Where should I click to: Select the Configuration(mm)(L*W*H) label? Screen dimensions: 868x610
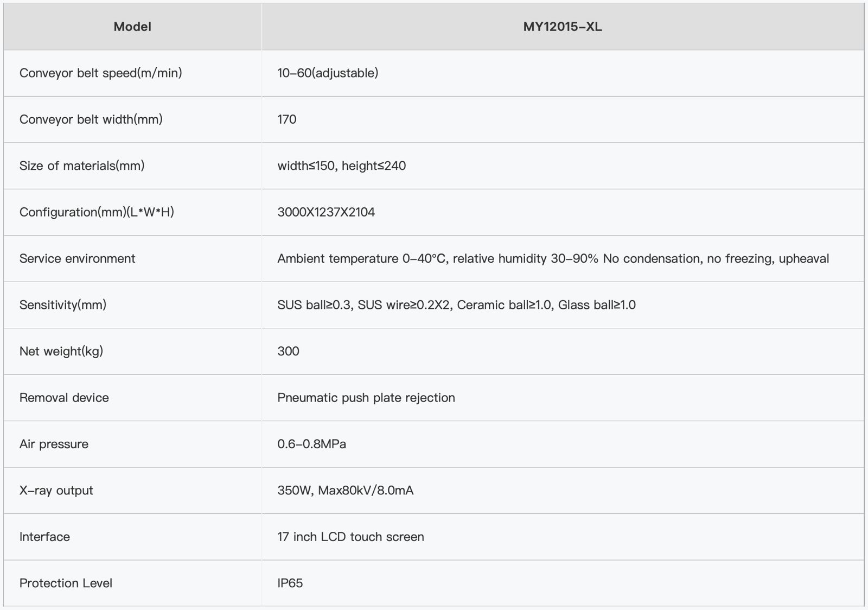[x=97, y=212]
